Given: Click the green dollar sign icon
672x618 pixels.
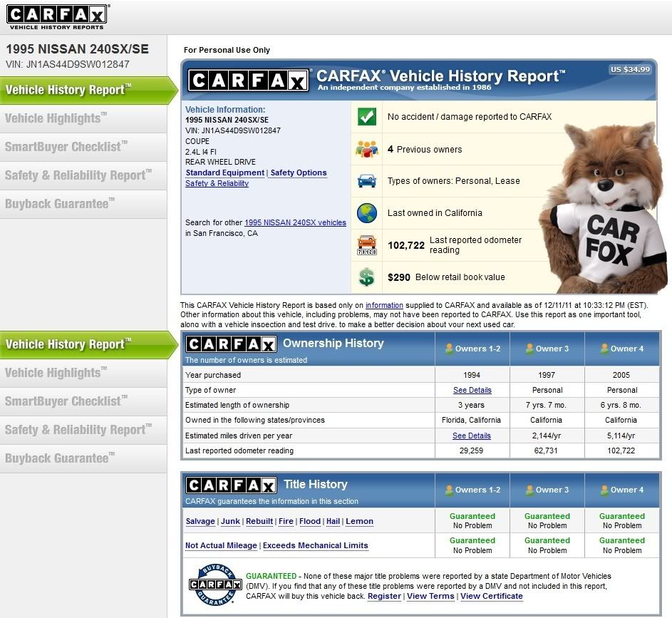Looking at the screenshot, I should [367, 277].
